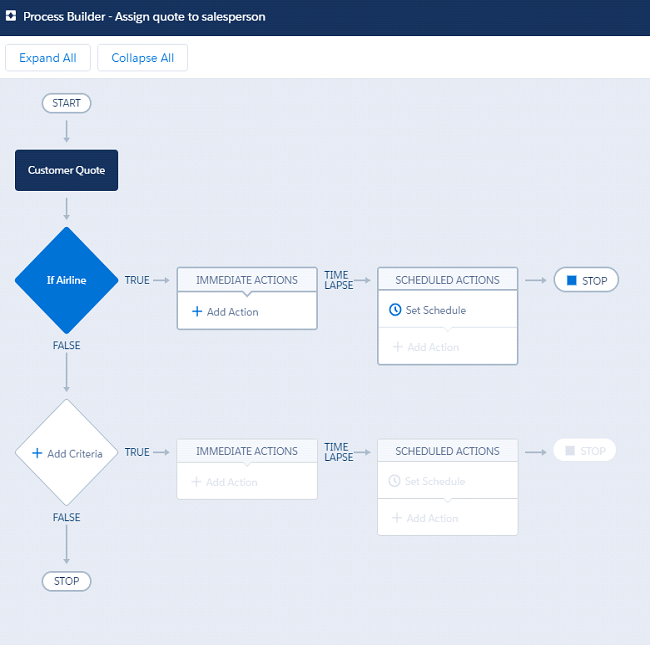Click dimmed Set Schedule in second Scheduled Actions
650x645 pixels.
427,481
